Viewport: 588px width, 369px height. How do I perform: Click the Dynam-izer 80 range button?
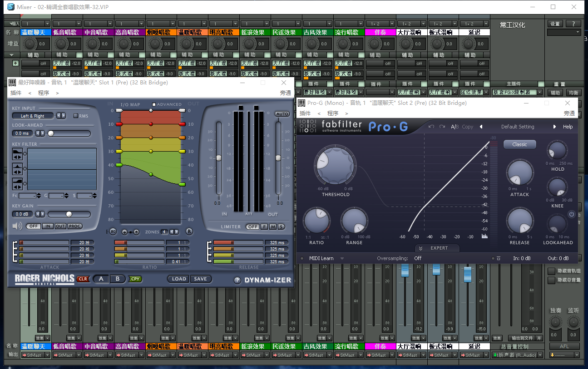113,232
